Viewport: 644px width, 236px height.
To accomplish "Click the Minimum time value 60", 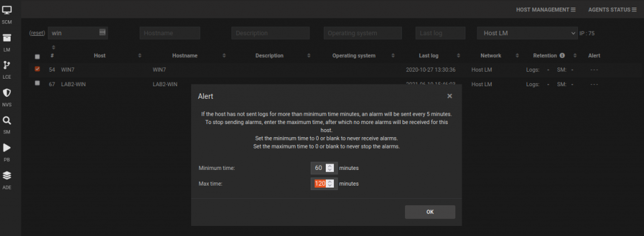I will [318, 168].
